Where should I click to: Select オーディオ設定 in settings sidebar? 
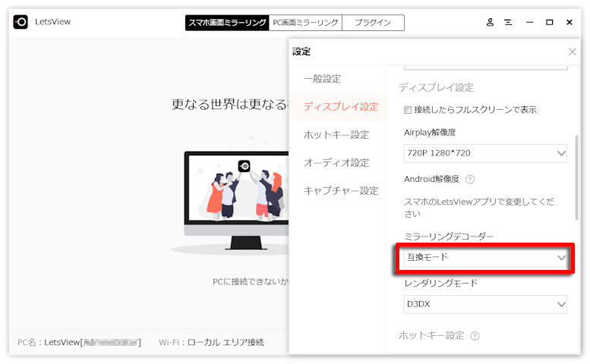click(x=336, y=163)
